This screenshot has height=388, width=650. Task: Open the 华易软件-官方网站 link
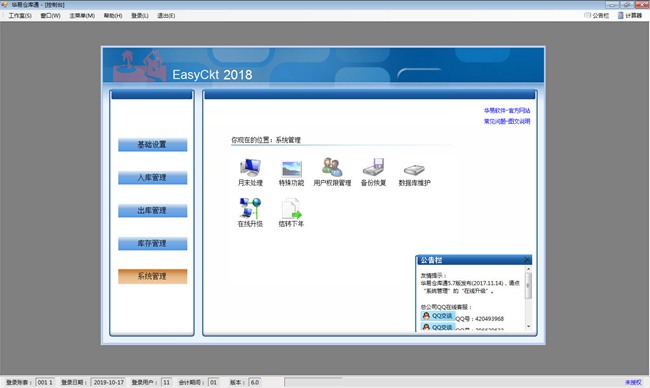click(507, 111)
